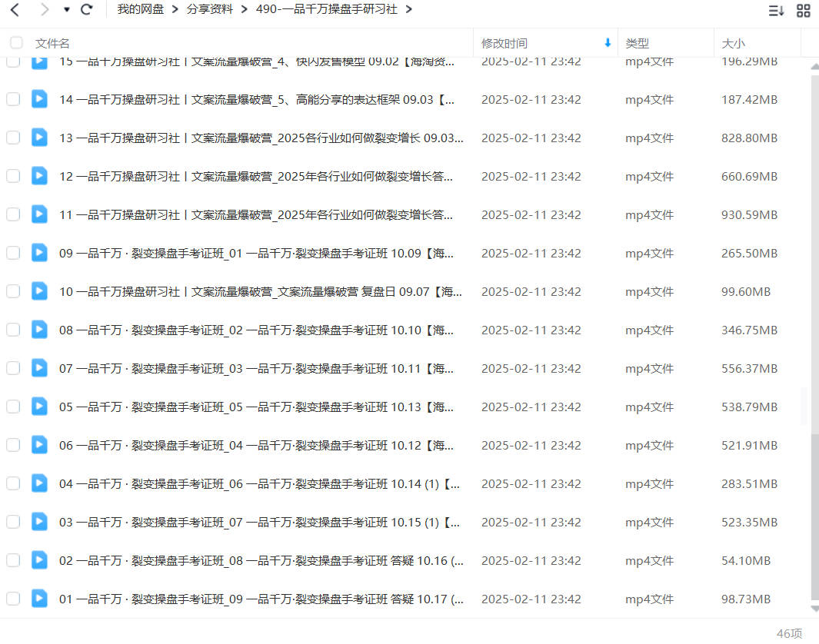Click the video icon of file 10
This screenshot has height=644, width=819.
pos(39,290)
